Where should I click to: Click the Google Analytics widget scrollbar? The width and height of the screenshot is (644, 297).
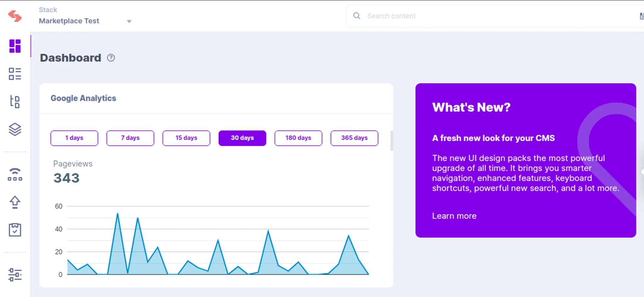(x=391, y=141)
